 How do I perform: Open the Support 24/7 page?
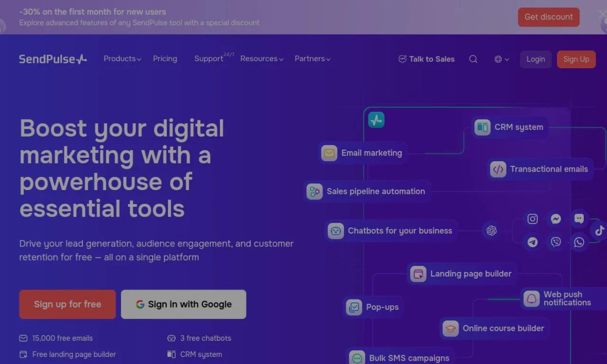click(x=214, y=58)
